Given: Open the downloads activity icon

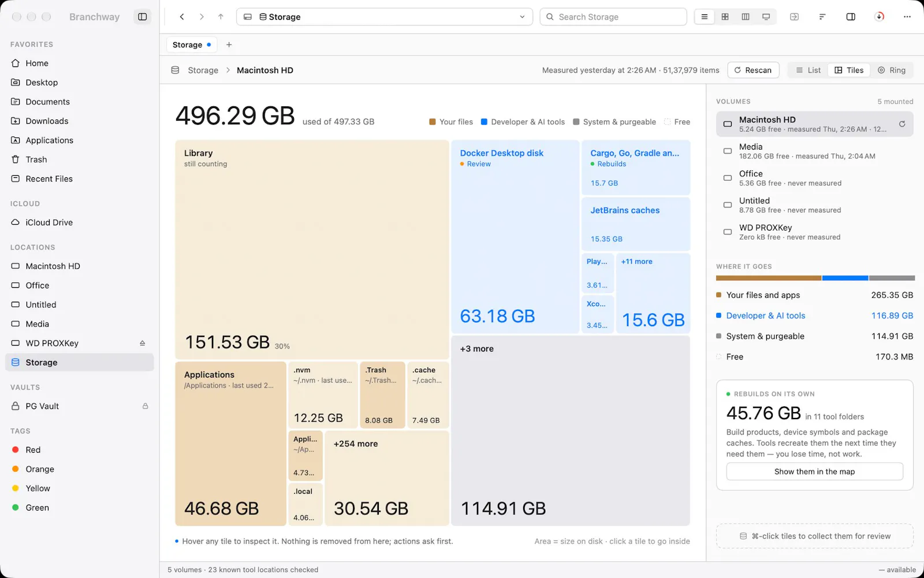Looking at the screenshot, I should (x=879, y=17).
